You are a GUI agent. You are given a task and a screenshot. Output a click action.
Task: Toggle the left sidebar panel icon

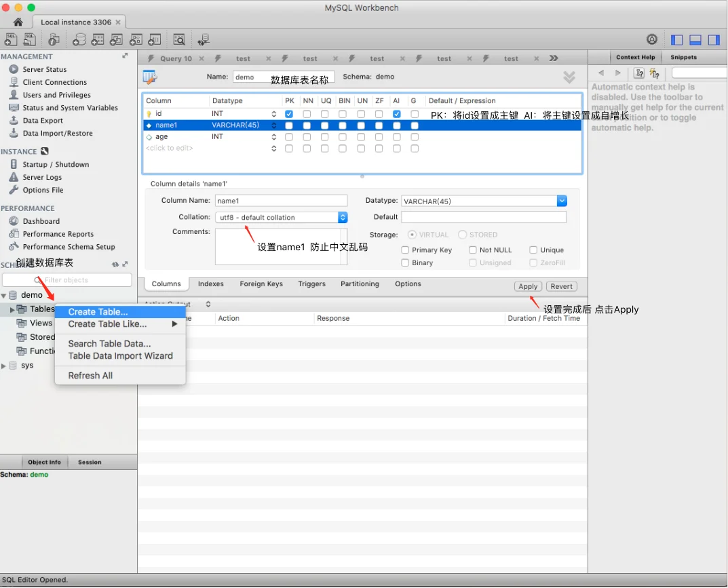tap(676, 40)
